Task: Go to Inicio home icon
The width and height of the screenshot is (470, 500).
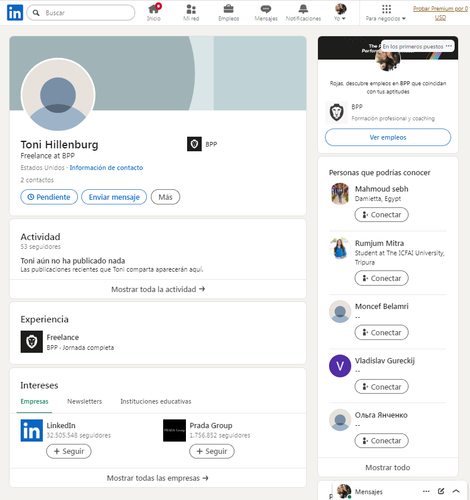Action: [x=154, y=12]
